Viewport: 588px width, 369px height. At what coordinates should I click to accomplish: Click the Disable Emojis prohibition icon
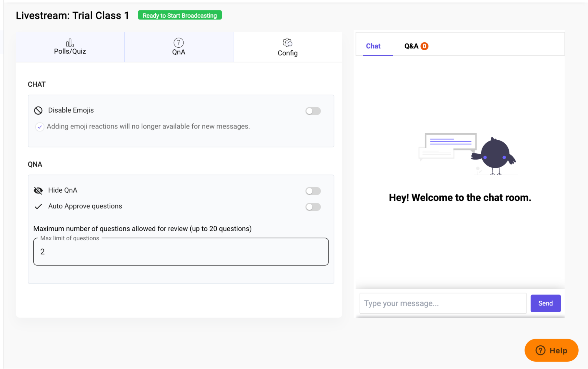click(38, 111)
